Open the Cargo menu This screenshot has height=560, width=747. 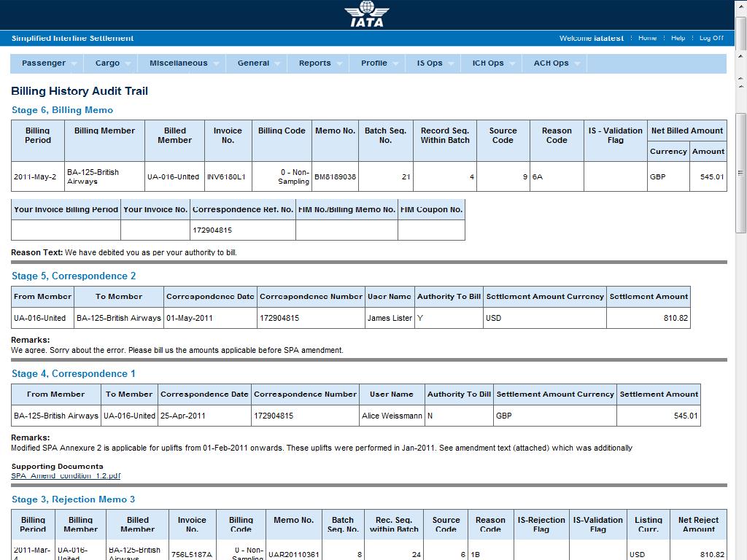[108, 63]
